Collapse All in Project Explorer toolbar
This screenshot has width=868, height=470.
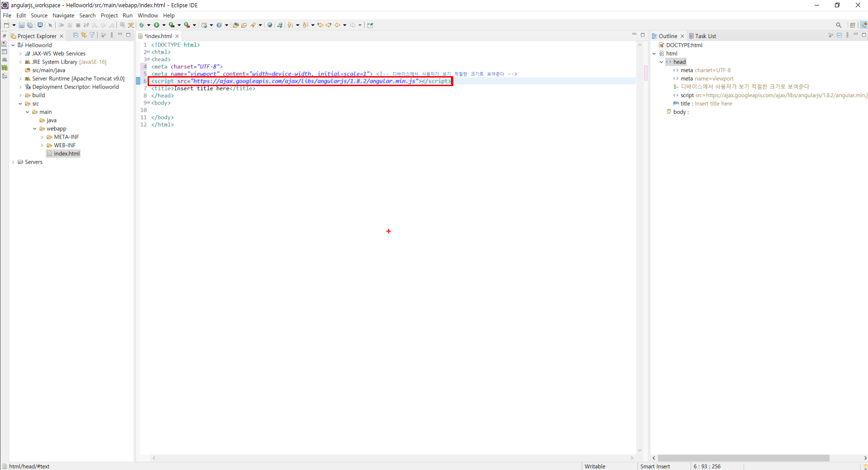[x=76, y=35]
